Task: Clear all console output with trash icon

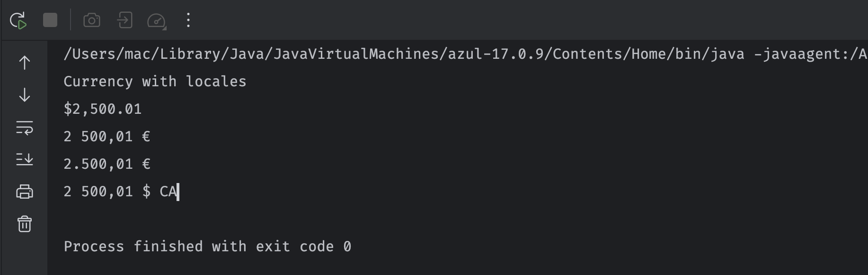Action: [25, 224]
